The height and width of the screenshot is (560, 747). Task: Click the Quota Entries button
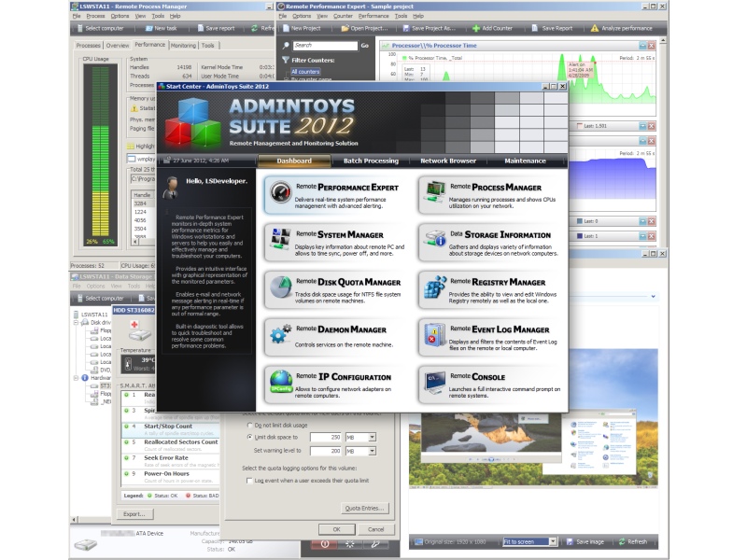(364, 509)
